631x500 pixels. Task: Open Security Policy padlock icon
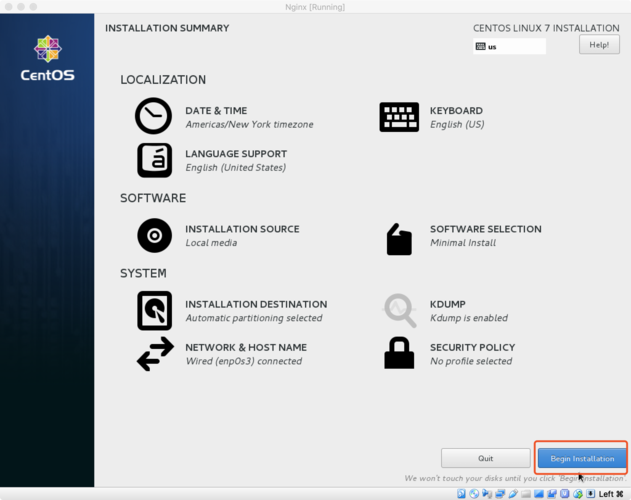point(399,353)
